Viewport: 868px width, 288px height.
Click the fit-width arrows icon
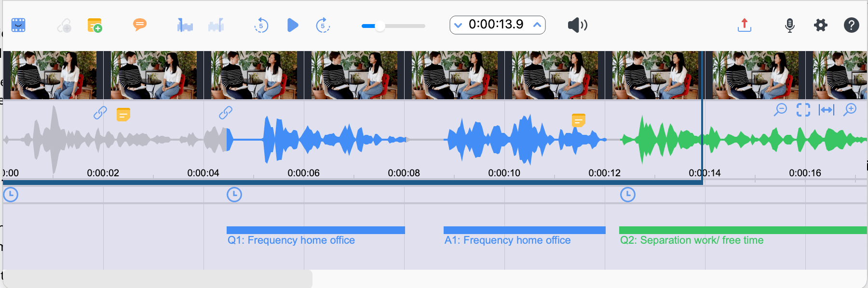pyautogui.click(x=827, y=110)
